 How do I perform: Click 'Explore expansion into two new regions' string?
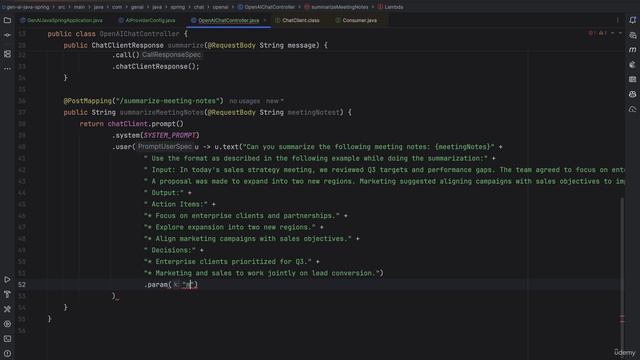click(229, 227)
